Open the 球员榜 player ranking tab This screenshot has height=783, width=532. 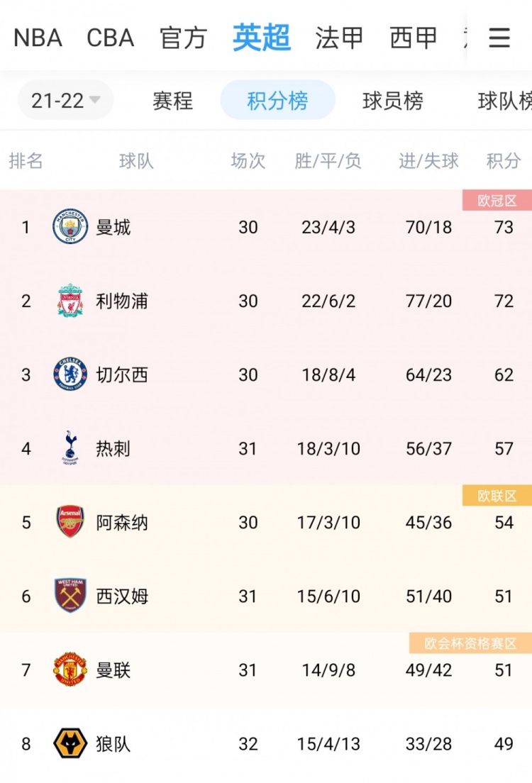(393, 101)
